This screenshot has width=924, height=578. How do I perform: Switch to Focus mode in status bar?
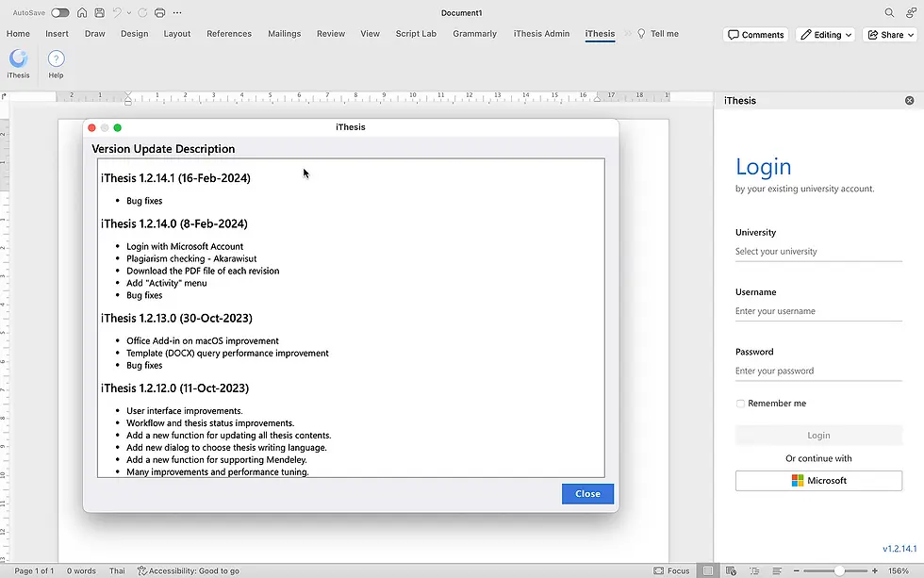(671, 571)
